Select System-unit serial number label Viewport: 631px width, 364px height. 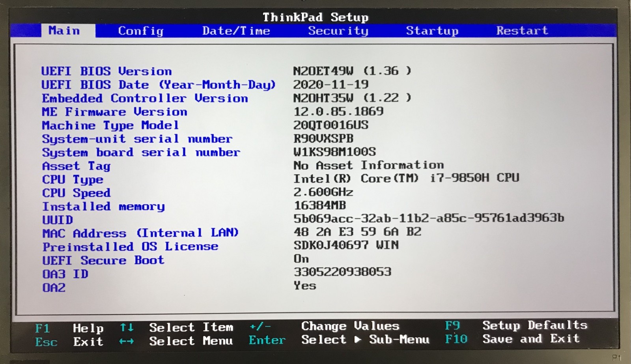(x=137, y=139)
